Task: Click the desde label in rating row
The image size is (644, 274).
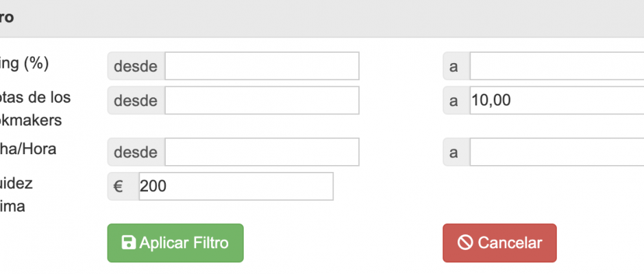Action: [x=136, y=66]
